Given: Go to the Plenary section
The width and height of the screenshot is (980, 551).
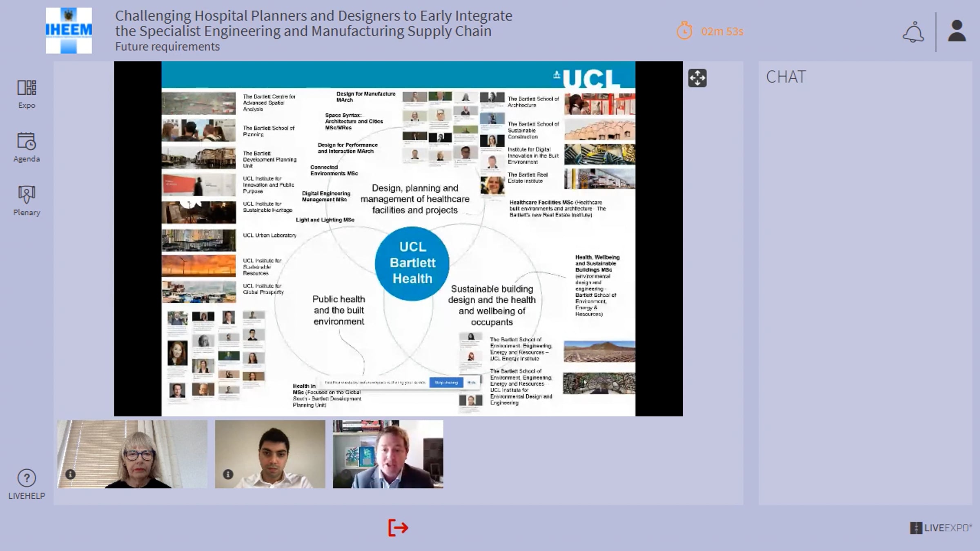Looking at the screenshot, I should point(27,195).
